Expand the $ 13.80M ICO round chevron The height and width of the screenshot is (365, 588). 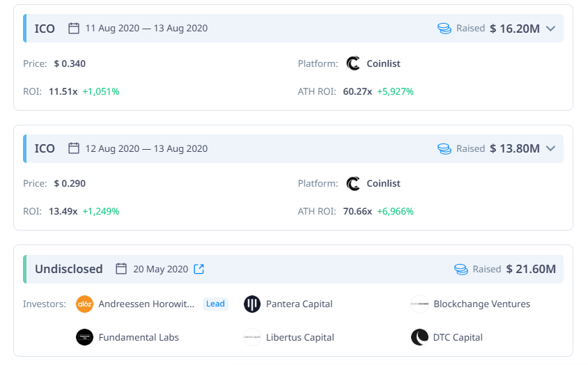(x=550, y=148)
